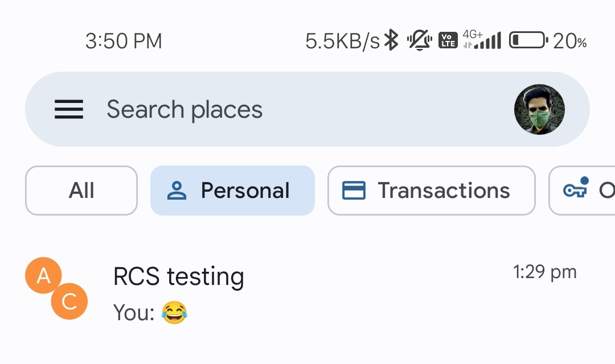Screen dimensions: 615x364
Task: Open the profile account picture menu
Action: click(539, 109)
